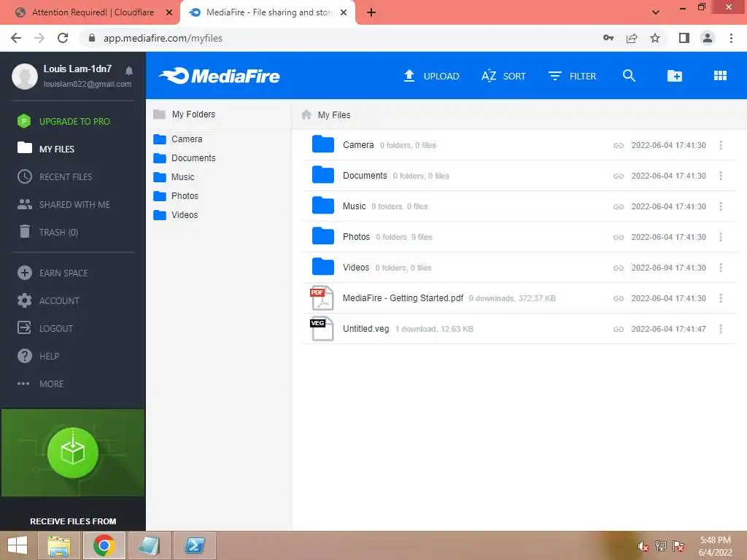Expand the More menu in sidebar
Image resolution: width=747 pixels, height=560 pixels.
(41, 384)
